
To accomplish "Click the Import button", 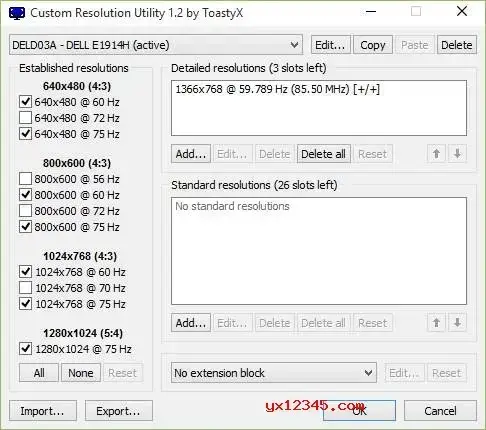I will (43, 411).
